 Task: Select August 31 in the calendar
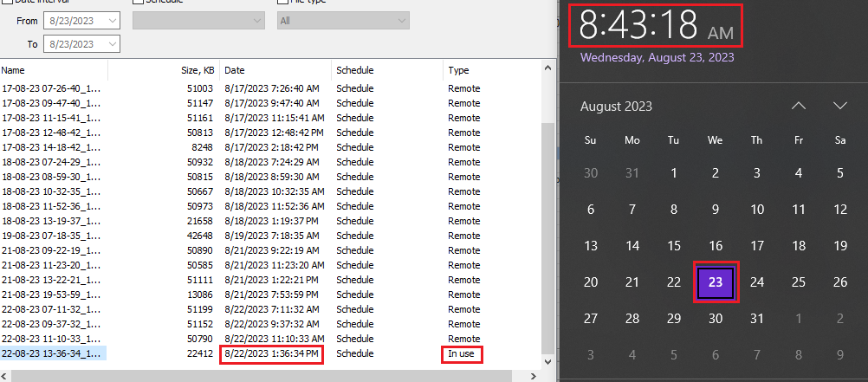(x=757, y=319)
